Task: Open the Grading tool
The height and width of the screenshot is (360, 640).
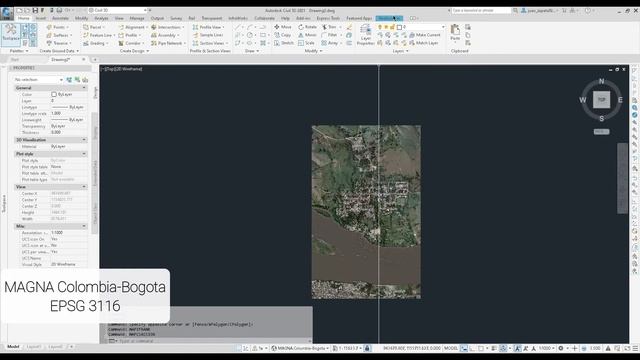Action: (95, 43)
